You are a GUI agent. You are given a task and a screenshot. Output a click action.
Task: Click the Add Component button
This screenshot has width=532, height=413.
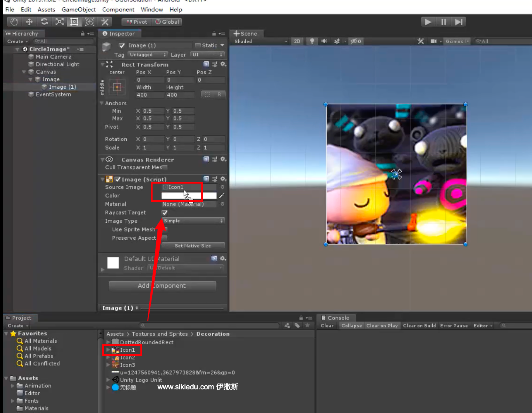[162, 286]
